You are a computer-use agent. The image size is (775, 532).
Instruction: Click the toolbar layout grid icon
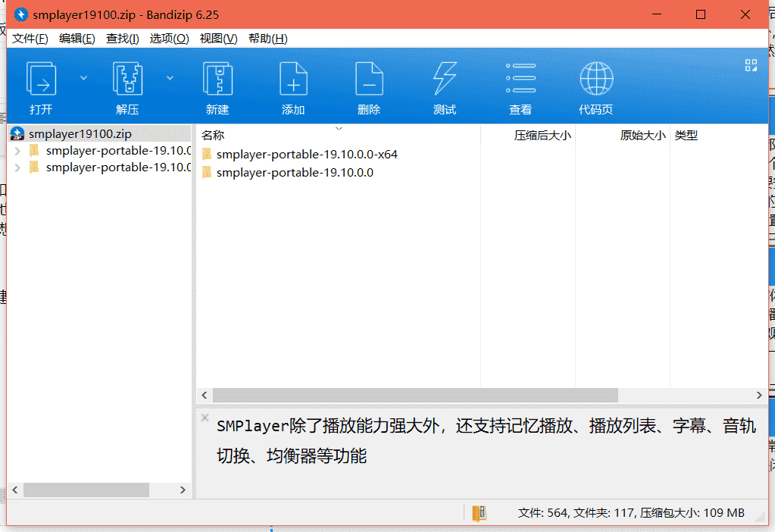[751, 65]
